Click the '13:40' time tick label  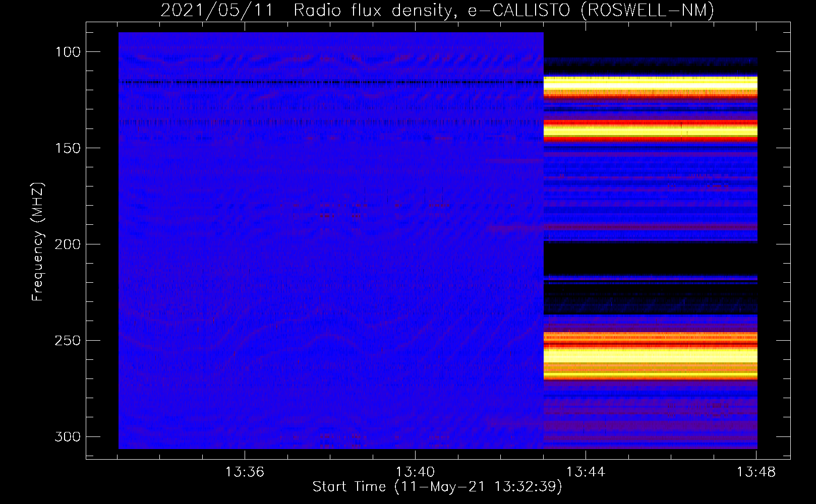tap(415, 472)
